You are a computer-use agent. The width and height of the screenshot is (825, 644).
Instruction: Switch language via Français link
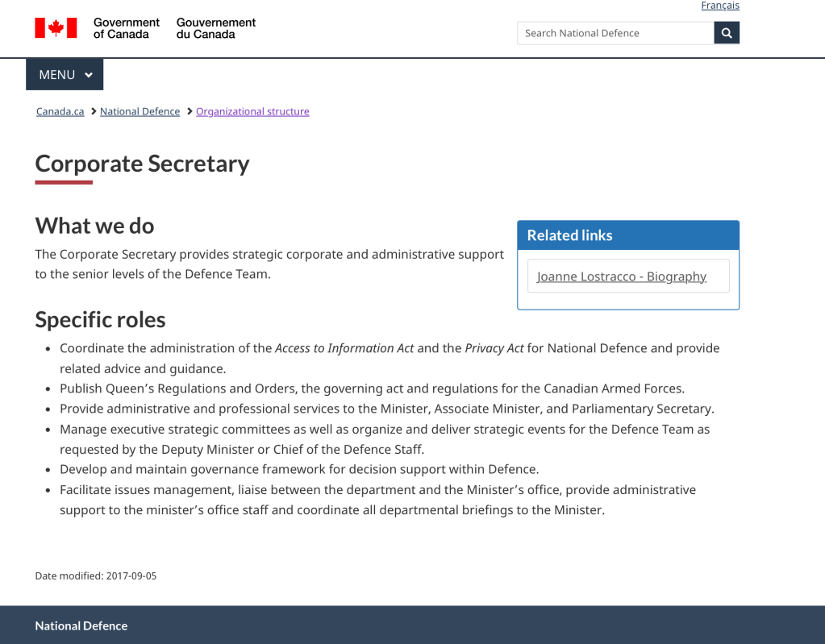pos(719,6)
